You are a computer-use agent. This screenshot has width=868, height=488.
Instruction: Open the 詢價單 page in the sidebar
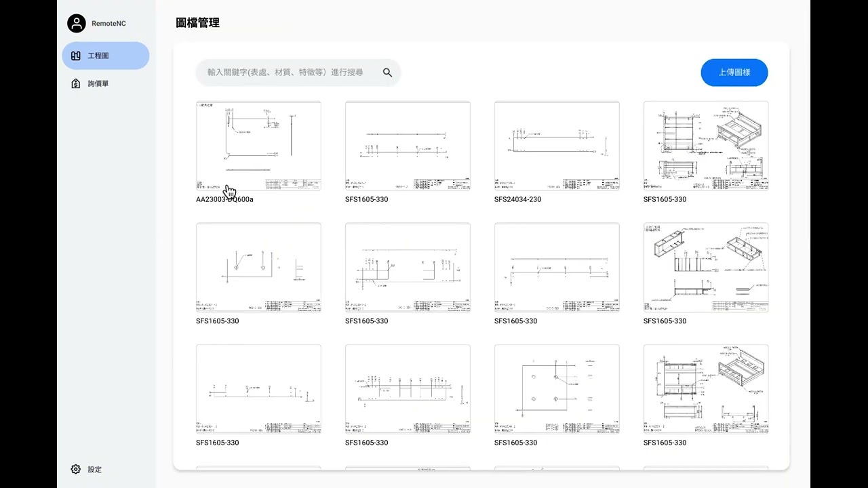pyautogui.click(x=90, y=84)
